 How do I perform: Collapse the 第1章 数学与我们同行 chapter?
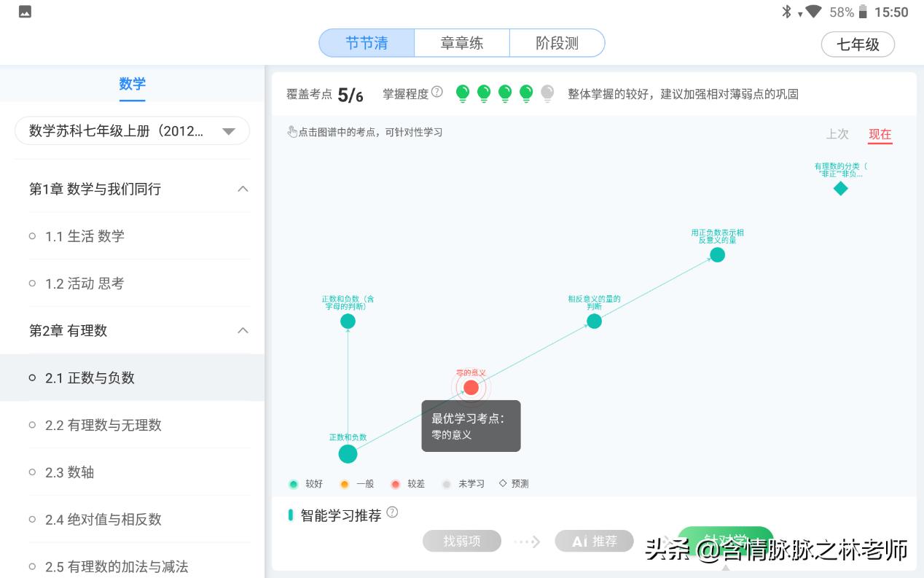click(242, 188)
